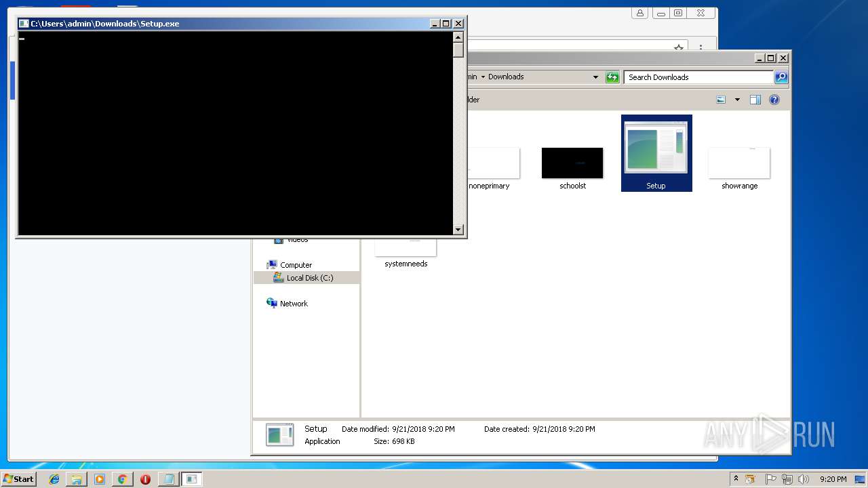The width and height of the screenshot is (868, 488).
Task: Open network tray icon
Action: (x=787, y=479)
